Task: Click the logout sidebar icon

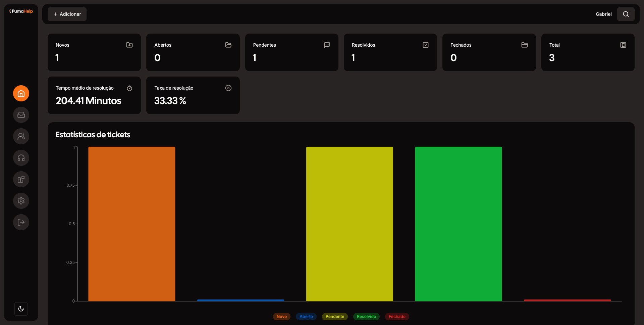Action: click(21, 222)
